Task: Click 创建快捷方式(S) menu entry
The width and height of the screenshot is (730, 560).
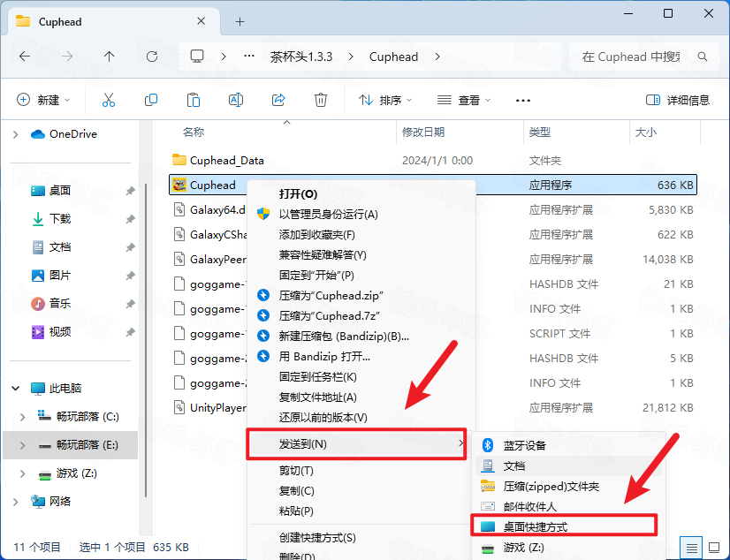Action: 361,538
